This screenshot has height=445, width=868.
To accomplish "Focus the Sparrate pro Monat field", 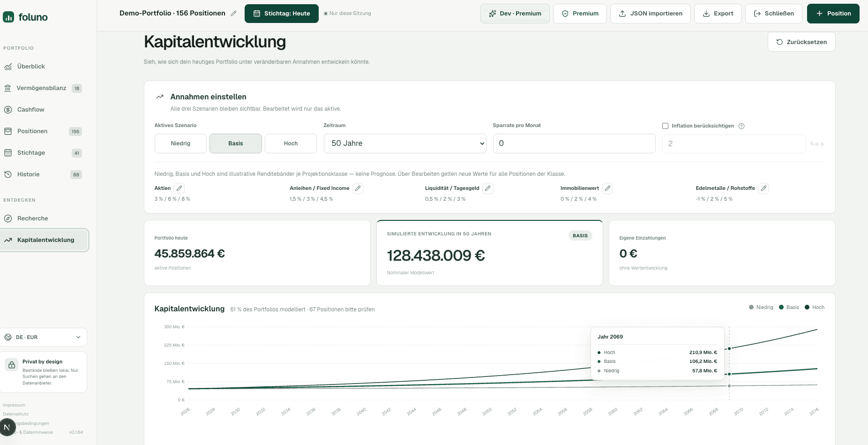I will point(574,143).
